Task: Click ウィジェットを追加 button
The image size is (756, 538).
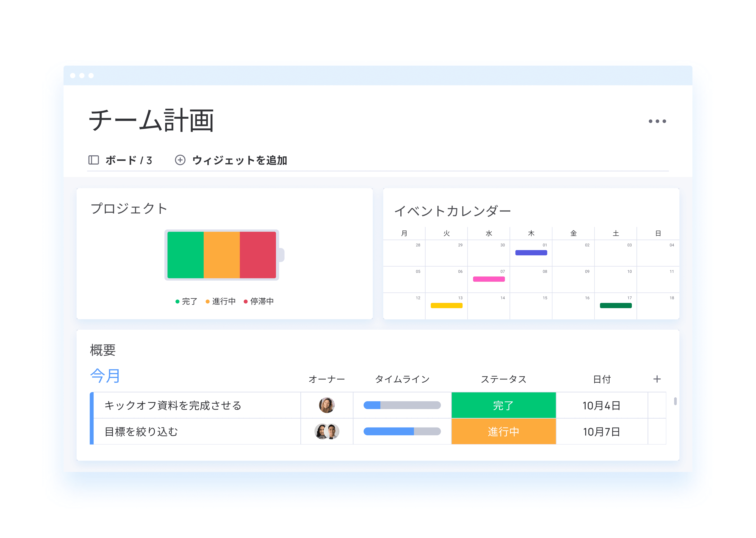Action: click(x=231, y=160)
